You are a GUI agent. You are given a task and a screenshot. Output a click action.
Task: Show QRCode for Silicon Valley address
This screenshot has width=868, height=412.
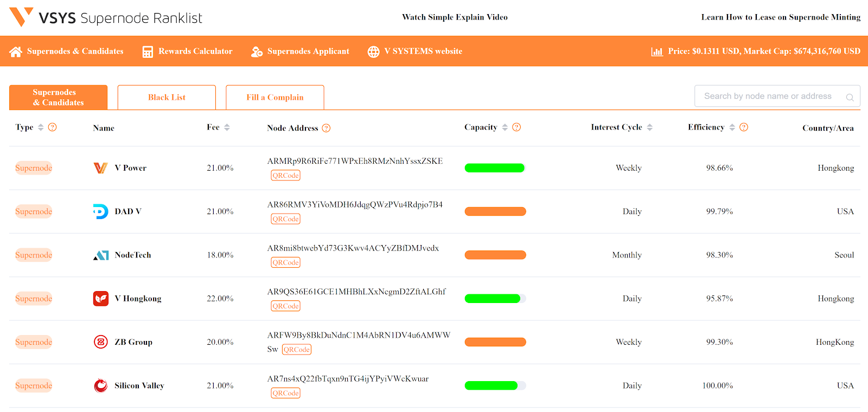click(285, 393)
